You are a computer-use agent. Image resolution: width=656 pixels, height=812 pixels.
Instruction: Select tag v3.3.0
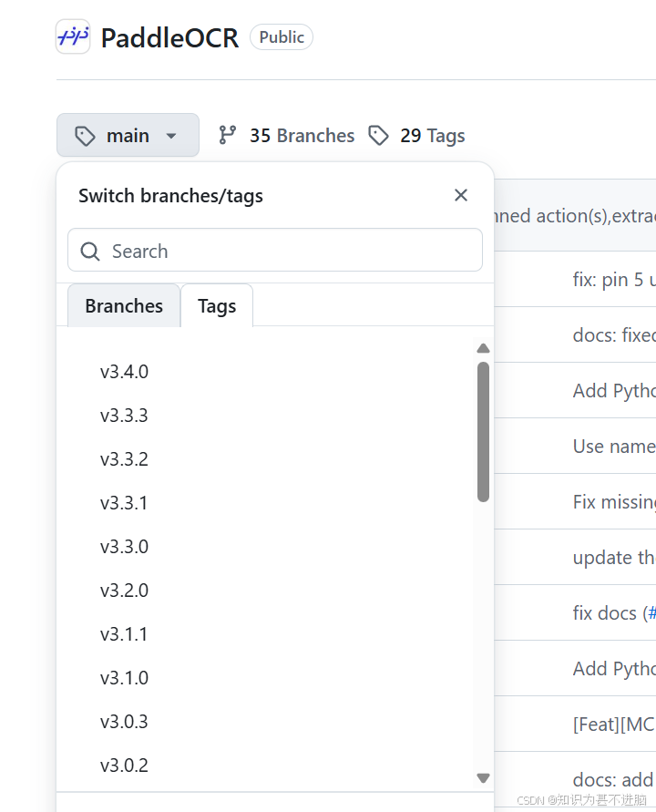point(124,547)
